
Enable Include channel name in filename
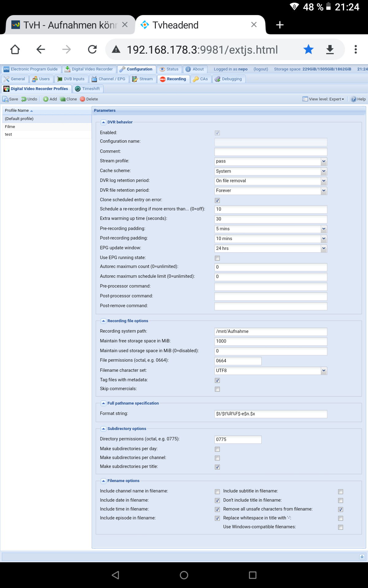pyautogui.click(x=217, y=492)
